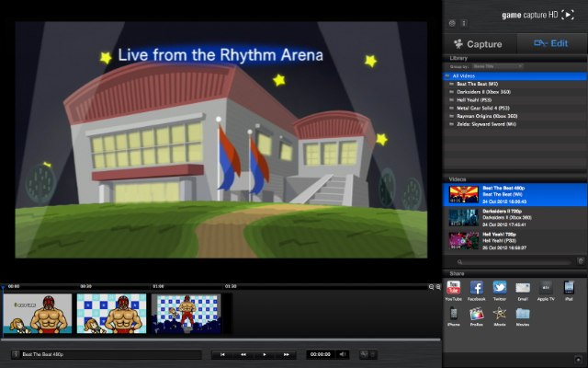Select Beat The Beat (Wii) folder

click(x=514, y=84)
